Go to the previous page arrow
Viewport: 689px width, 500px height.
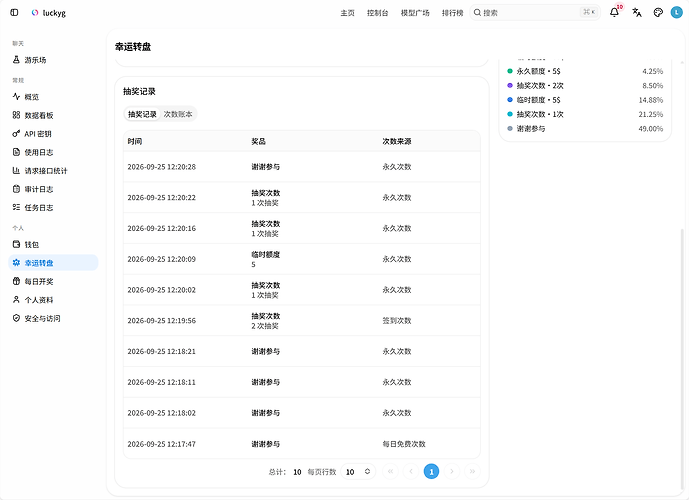click(x=411, y=472)
